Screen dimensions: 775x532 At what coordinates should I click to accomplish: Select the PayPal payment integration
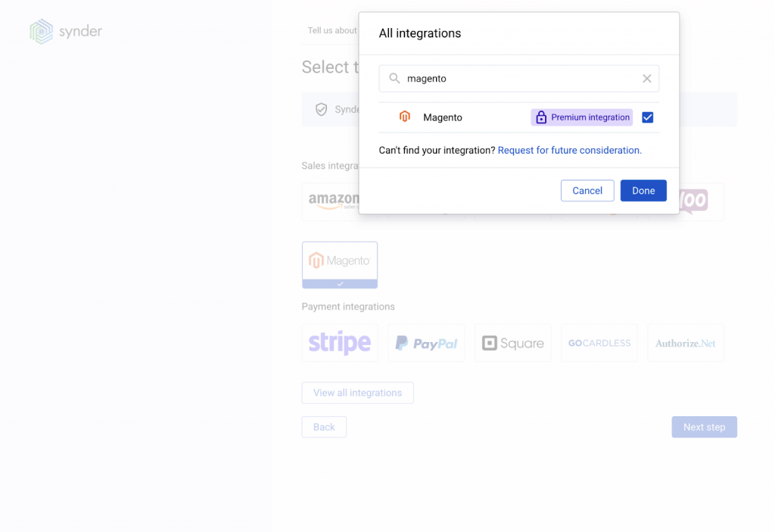tap(426, 343)
